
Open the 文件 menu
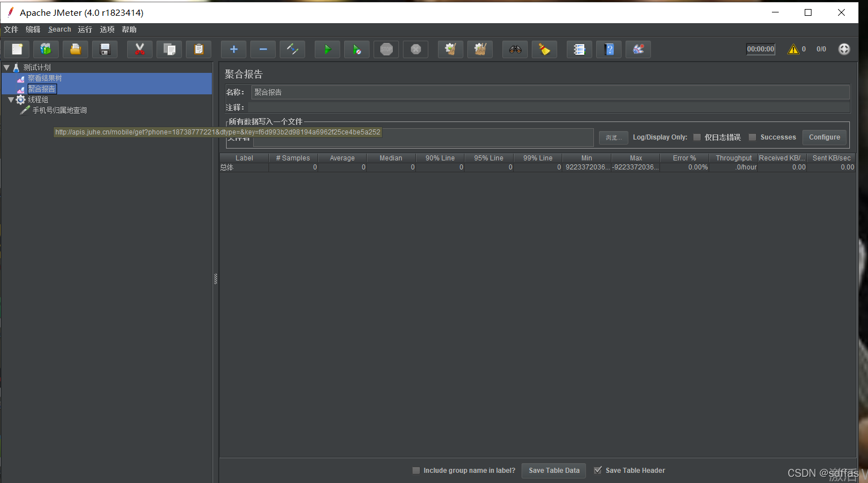pos(11,29)
